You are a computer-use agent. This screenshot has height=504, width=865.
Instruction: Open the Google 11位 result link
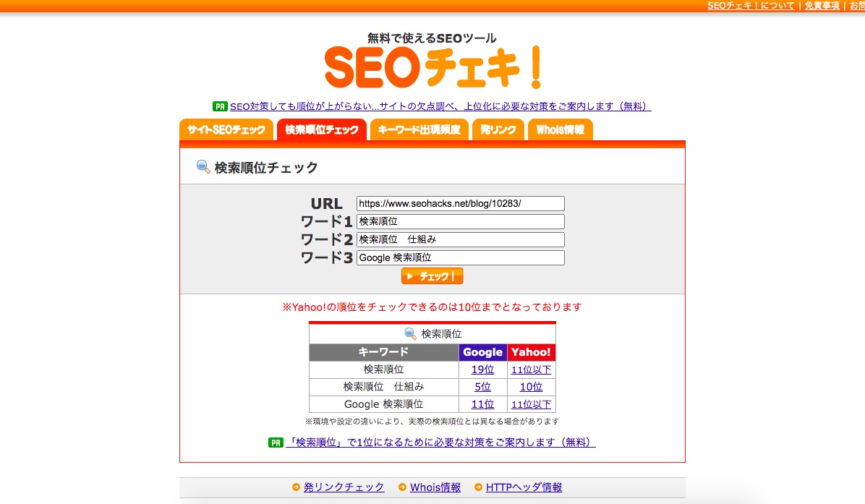(x=482, y=404)
